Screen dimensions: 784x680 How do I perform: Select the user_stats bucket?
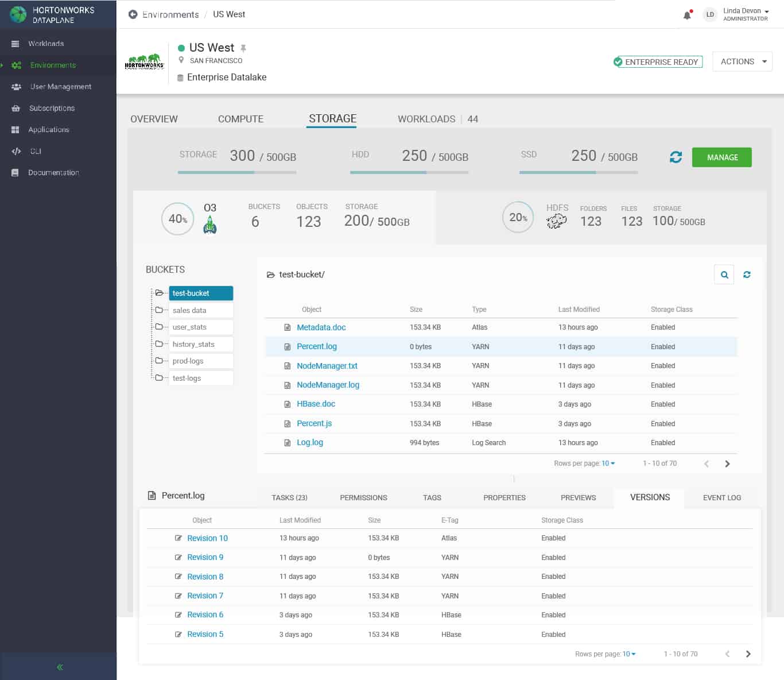coord(200,327)
